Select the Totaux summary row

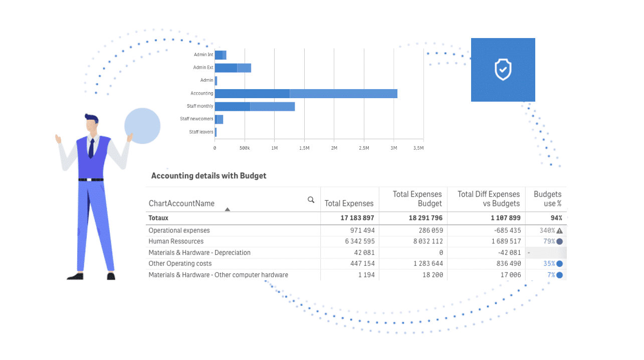tap(158, 218)
